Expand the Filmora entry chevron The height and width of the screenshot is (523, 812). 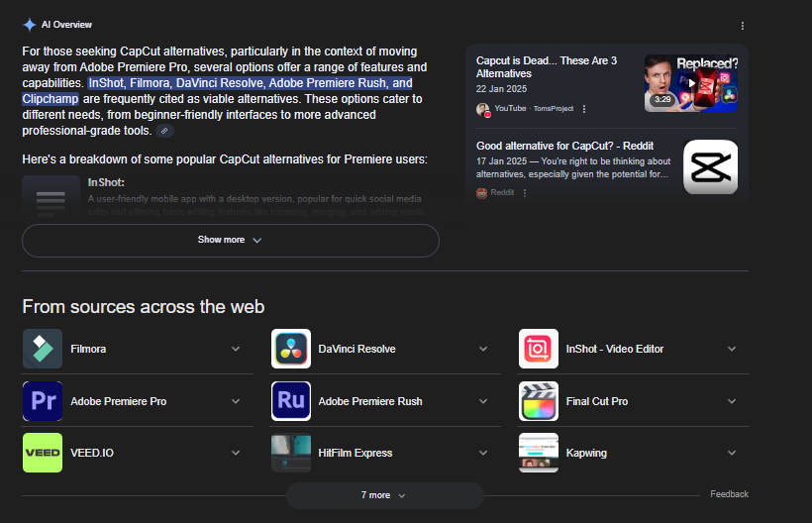(236, 349)
